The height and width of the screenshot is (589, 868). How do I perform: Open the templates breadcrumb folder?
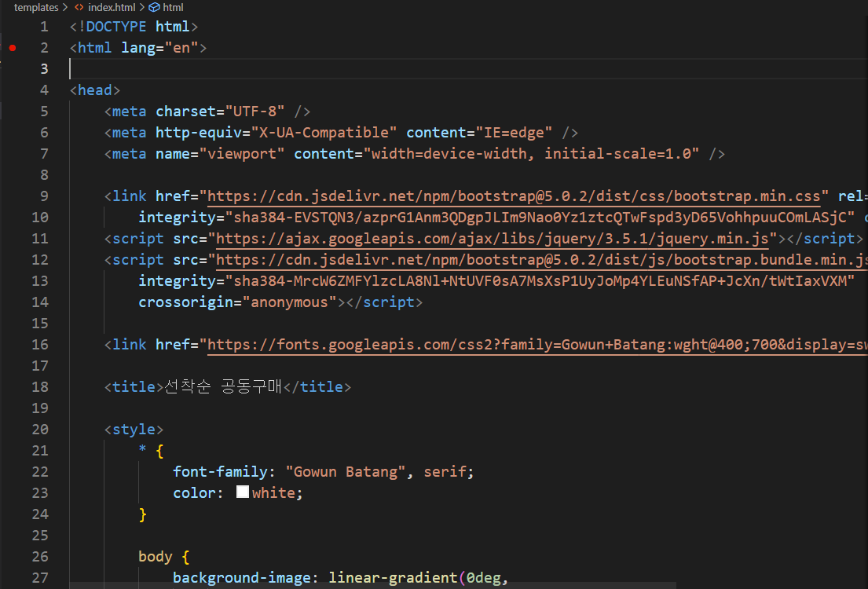pyautogui.click(x=36, y=7)
